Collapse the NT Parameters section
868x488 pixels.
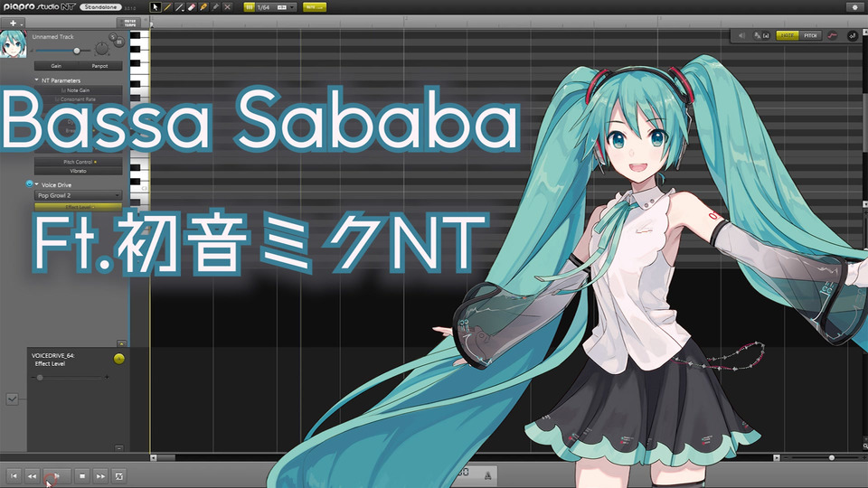36,80
